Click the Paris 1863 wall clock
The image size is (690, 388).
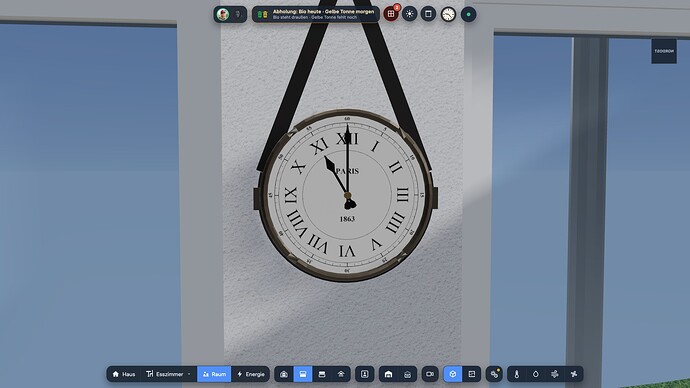(346, 195)
